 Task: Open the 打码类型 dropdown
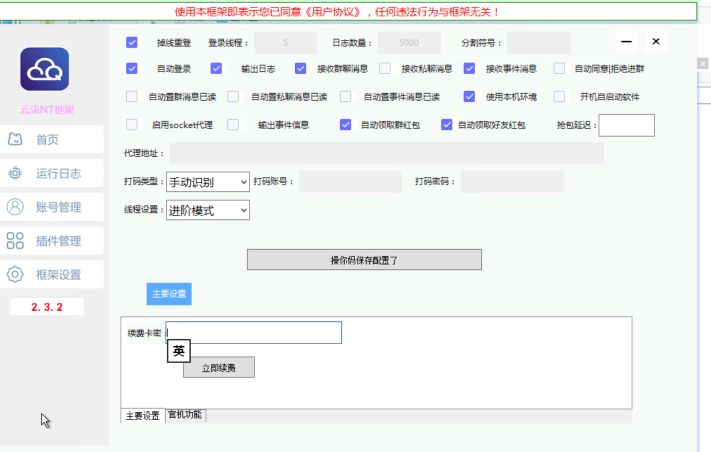click(x=208, y=182)
